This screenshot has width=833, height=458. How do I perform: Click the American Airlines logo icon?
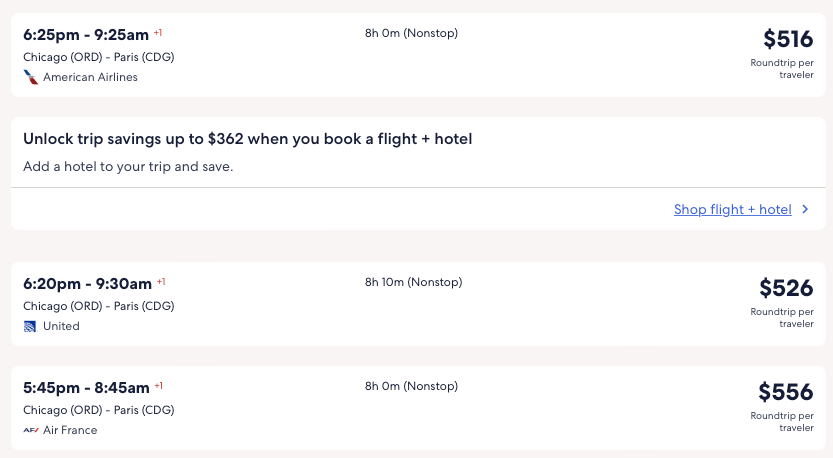tap(30, 77)
